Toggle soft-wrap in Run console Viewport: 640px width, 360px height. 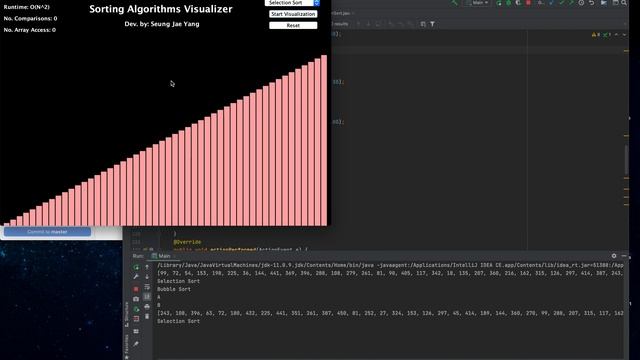coord(147,287)
